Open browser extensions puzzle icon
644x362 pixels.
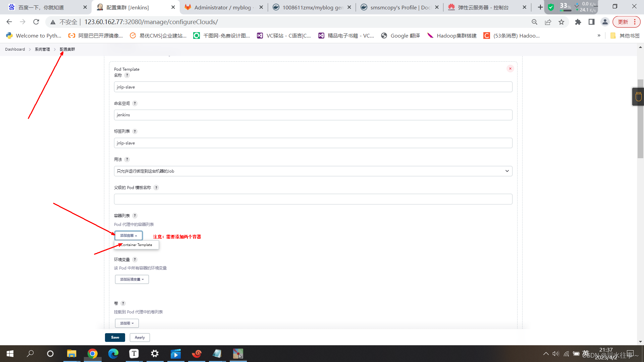click(578, 22)
